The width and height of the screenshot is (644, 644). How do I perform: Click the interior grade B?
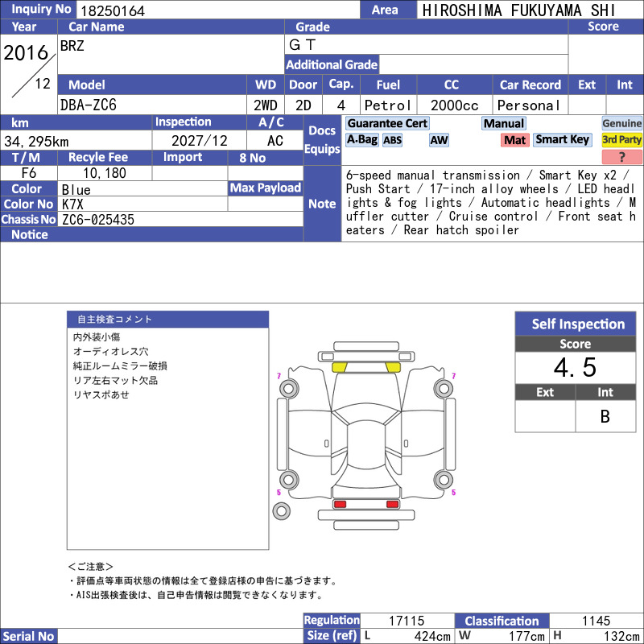[x=605, y=416]
